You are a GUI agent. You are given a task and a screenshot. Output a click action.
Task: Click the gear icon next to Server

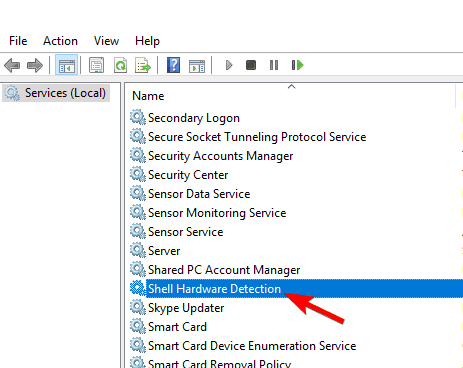(138, 250)
